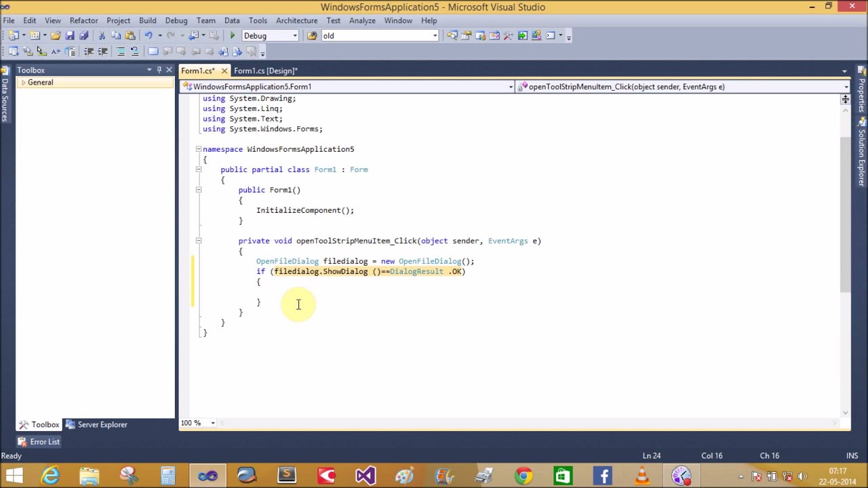The width and height of the screenshot is (868, 488).
Task: Click Add New Item toolbar icon
Action: point(34,35)
